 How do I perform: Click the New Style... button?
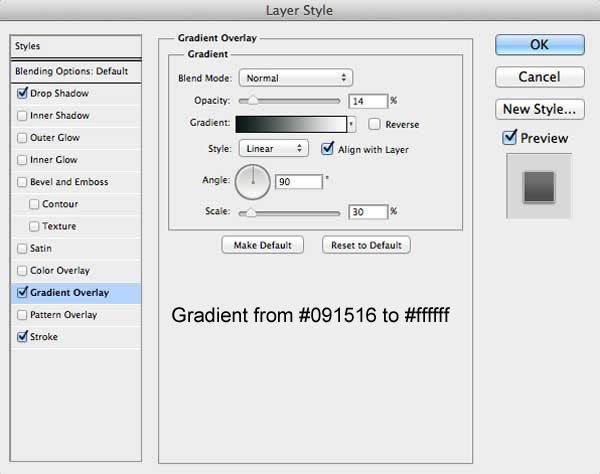click(540, 109)
